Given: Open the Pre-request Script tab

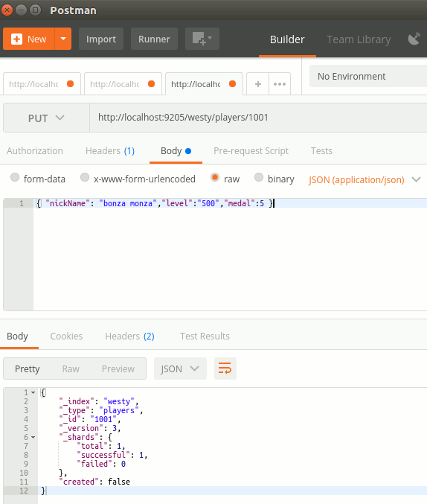Looking at the screenshot, I should click(251, 150).
